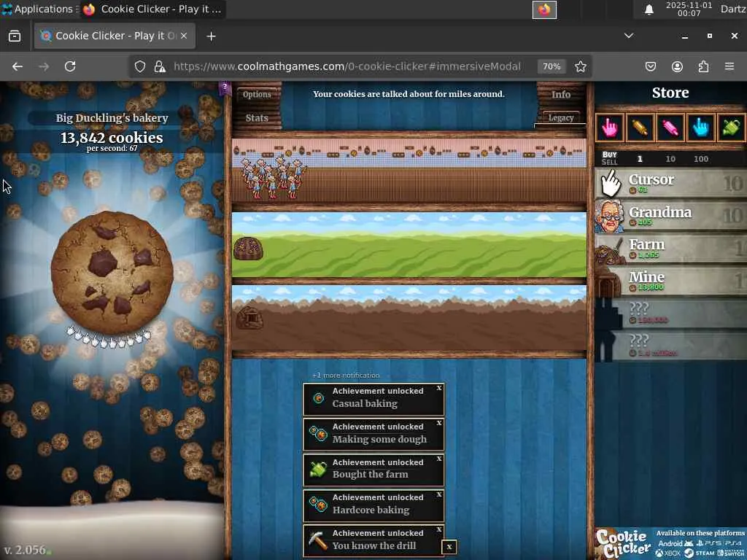Switch store mode to Sell
The width and height of the screenshot is (747, 560).
pos(609,162)
